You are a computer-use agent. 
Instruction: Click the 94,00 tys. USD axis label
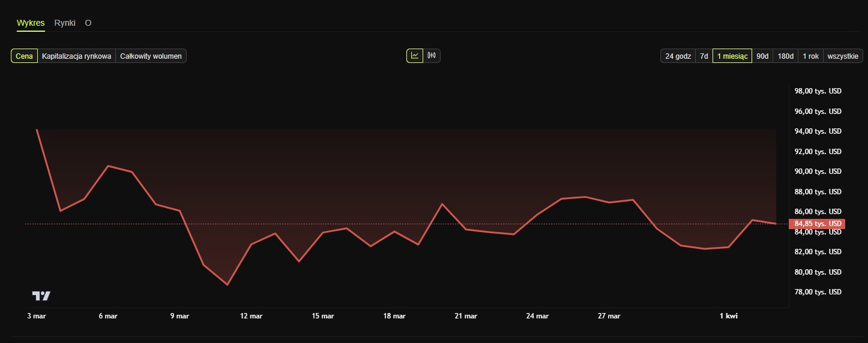point(818,131)
